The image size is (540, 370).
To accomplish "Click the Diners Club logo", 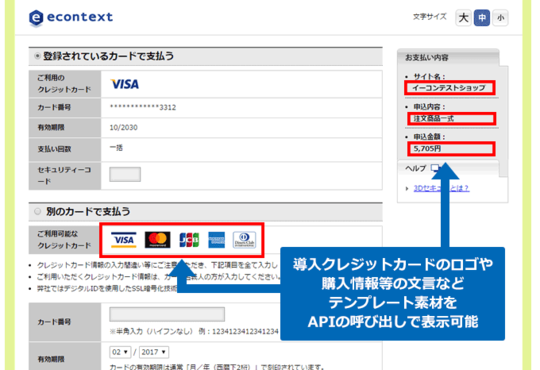I will [x=244, y=240].
